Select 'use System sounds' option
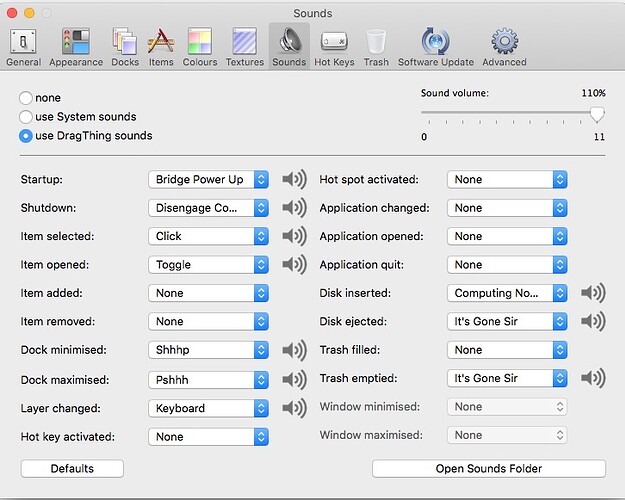Screen dimensions: 625x500 coord(26,117)
